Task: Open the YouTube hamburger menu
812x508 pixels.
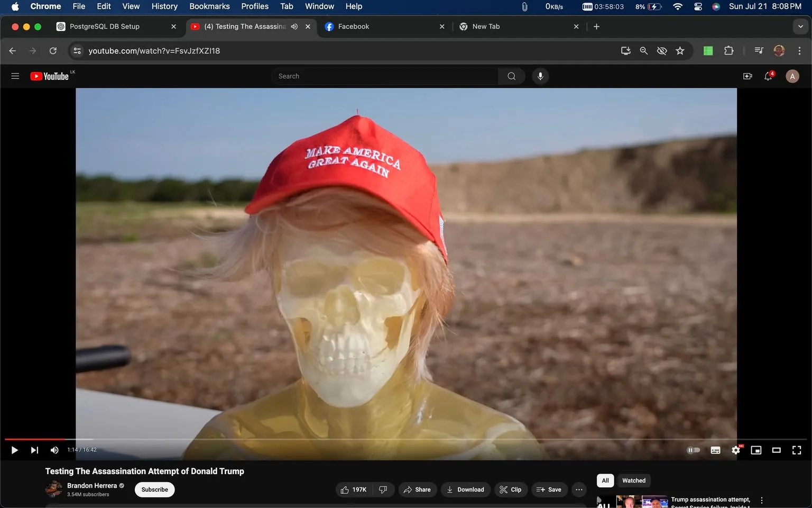Action: (x=15, y=76)
